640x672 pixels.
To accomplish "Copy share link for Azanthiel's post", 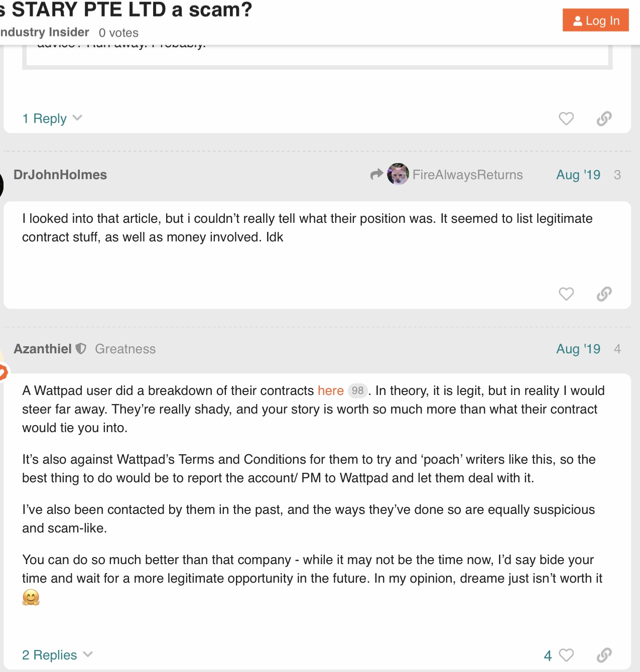I will pos(604,655).
